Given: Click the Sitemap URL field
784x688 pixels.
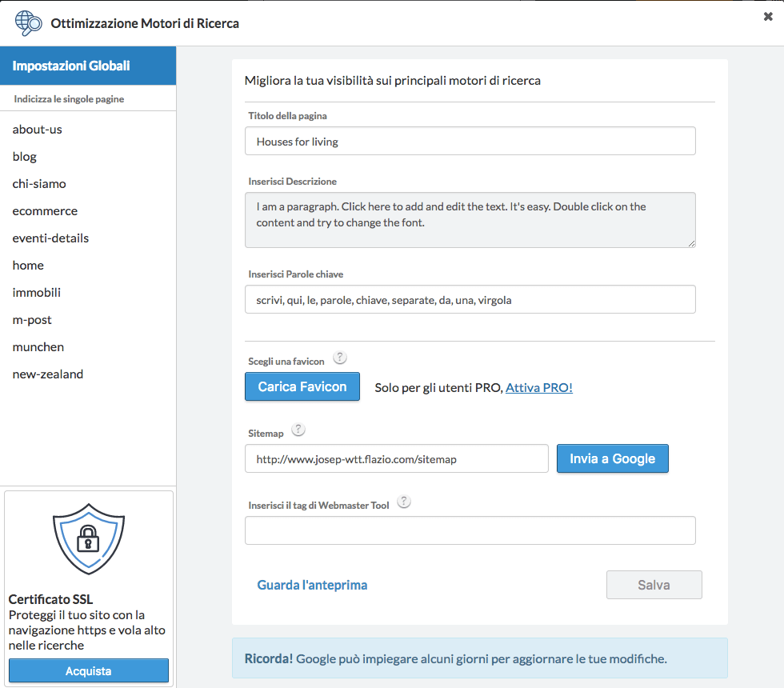Looking at the screenshot, I should (397, 458).
